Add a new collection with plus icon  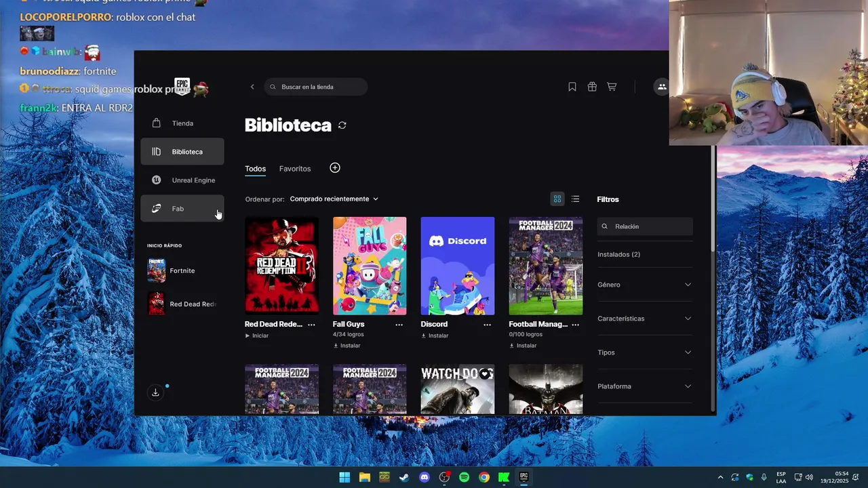click(x=335, y=168)
